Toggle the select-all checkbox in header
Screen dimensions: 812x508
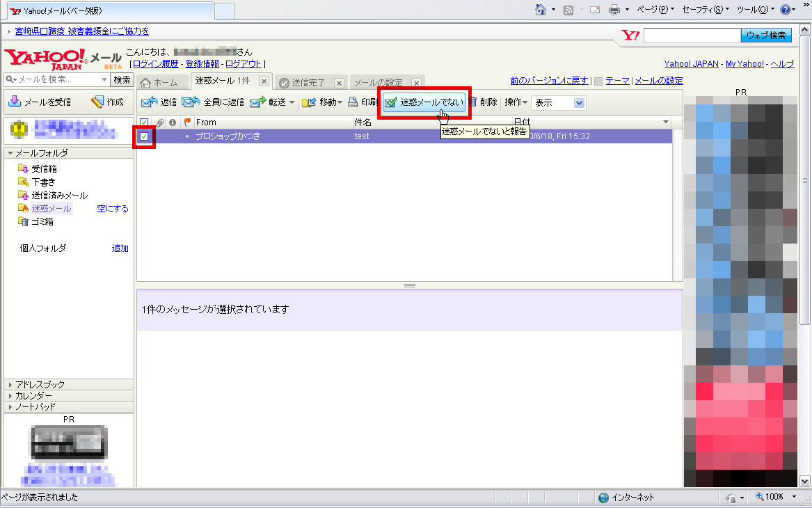click(x=144, y=122)
